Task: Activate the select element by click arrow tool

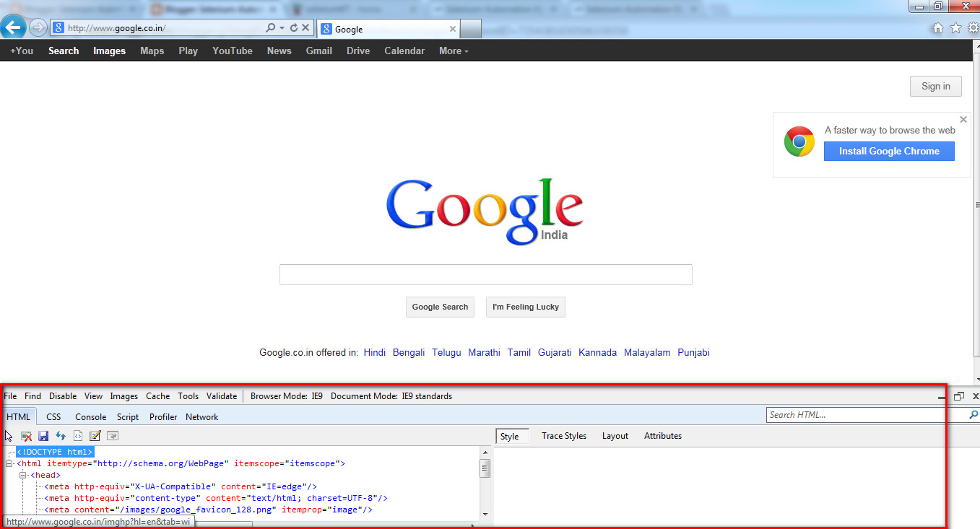Action: 9,436
